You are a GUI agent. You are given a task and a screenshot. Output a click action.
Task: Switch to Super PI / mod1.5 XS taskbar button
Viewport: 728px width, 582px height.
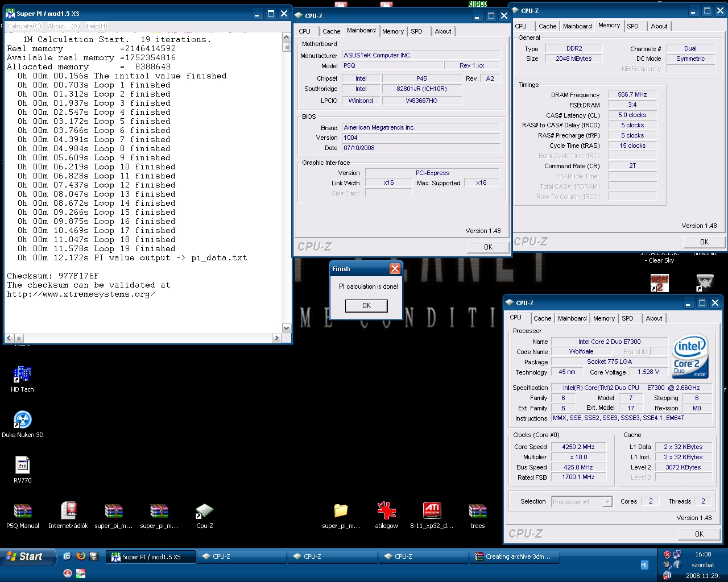(151, 557)
